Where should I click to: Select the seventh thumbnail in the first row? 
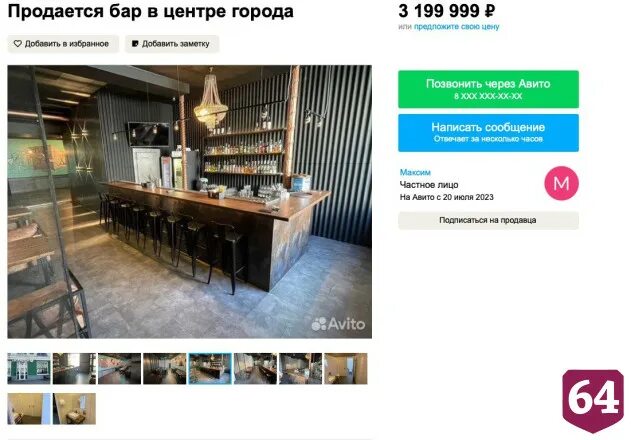point(301,368)
